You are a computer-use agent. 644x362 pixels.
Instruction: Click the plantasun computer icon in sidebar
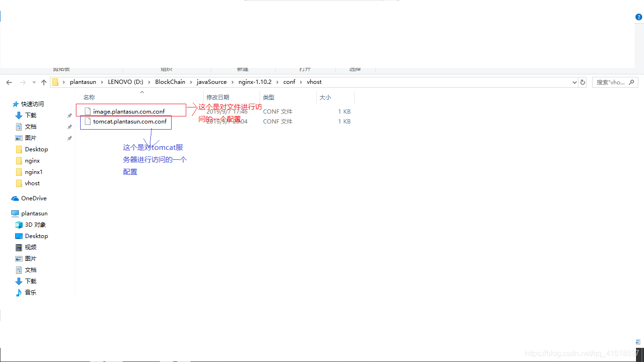click(15, 214)
